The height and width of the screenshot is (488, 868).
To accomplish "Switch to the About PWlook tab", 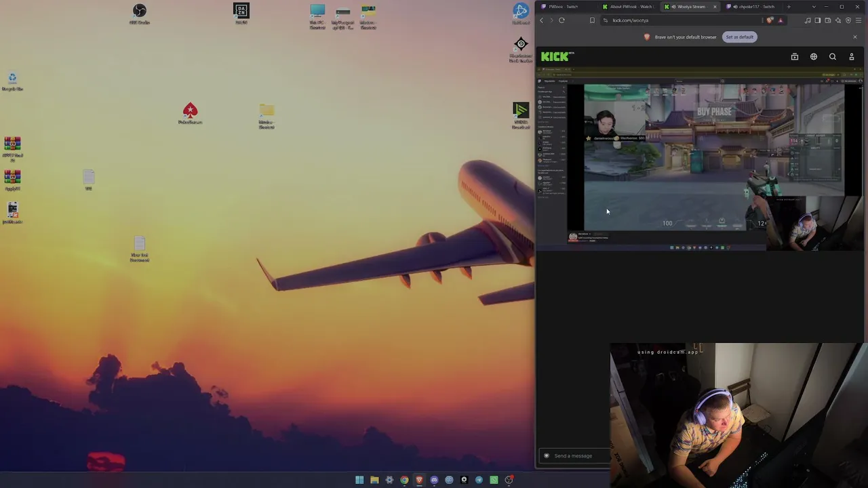I will click(x=628, y=7).
